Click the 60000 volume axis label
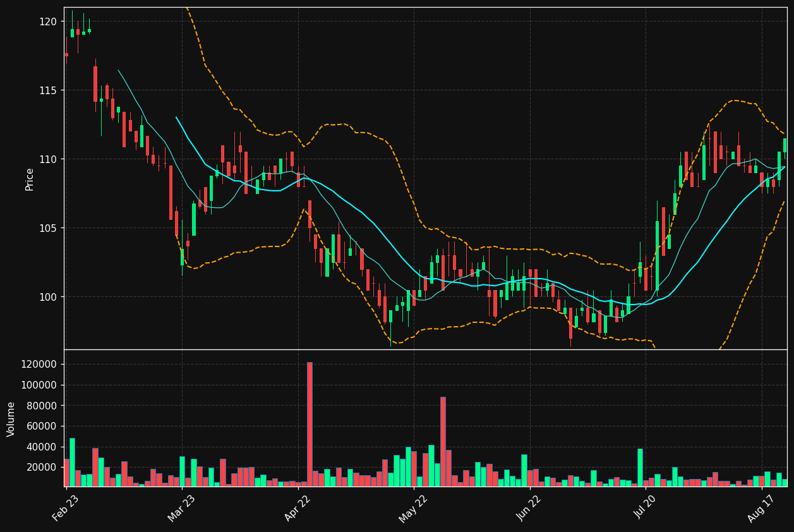 pos(42,426)
